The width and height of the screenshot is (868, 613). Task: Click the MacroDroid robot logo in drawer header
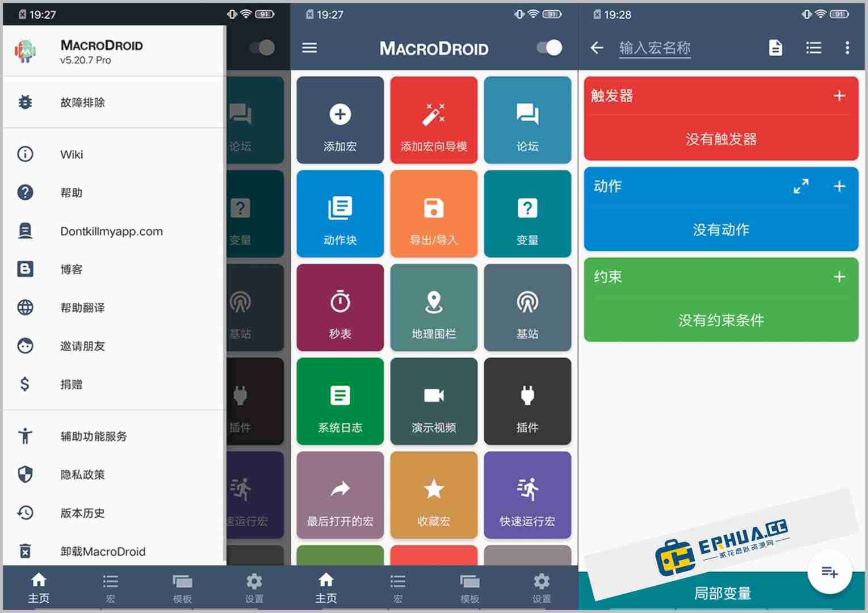(25, 51)
